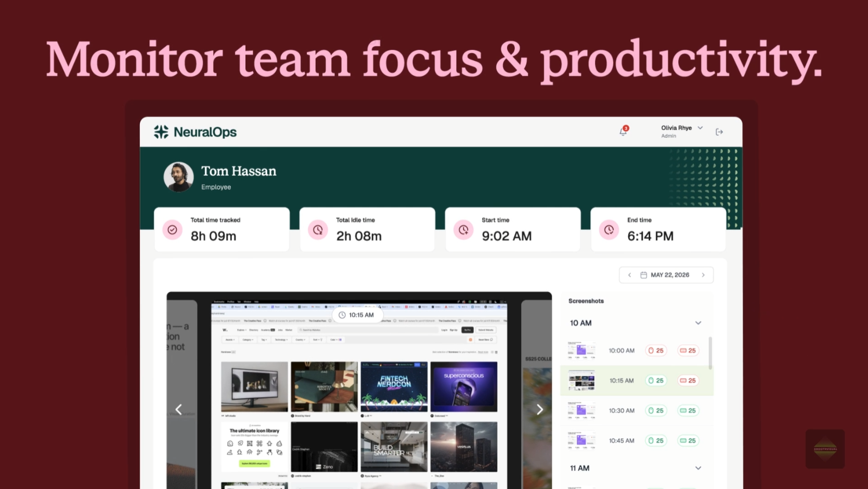Click the keyboard activity badge for 10:45 AM
Image resolution: width=868 pixels, height=489 pixels.
click(x=688, y=441)
